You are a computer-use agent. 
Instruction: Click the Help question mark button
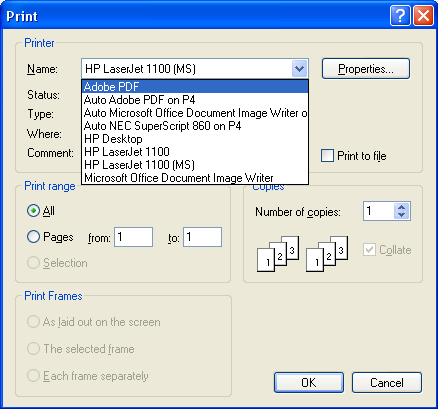[400, 16]
